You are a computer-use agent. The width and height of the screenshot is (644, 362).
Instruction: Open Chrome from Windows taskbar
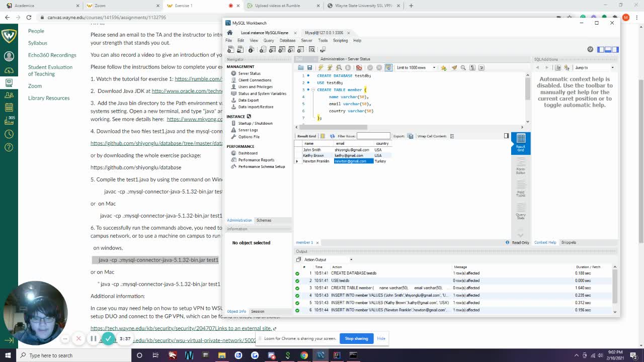click(304, 355)
